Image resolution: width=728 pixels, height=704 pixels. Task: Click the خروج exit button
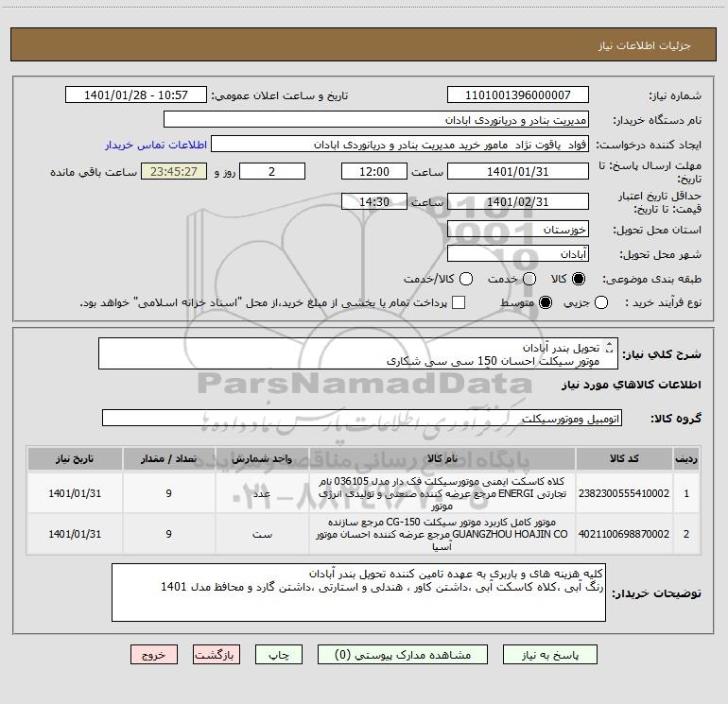154,655
